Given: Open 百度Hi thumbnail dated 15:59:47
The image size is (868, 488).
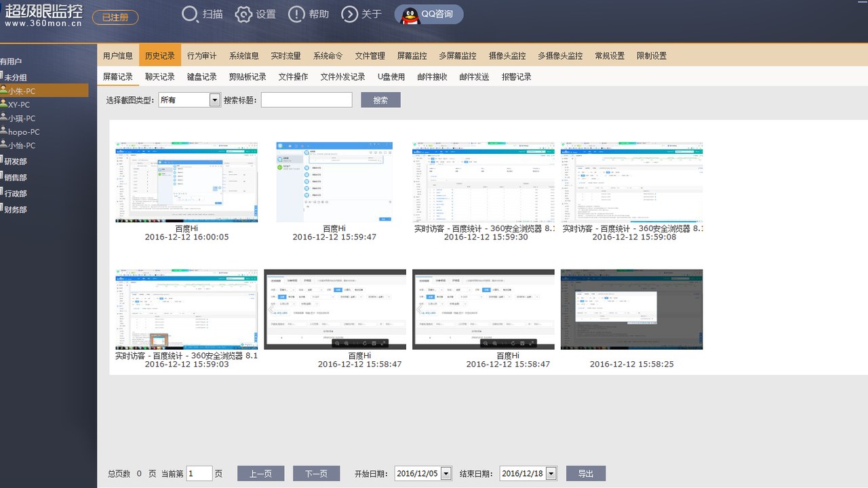Looking at the screenshot, I should pos(334,182).
